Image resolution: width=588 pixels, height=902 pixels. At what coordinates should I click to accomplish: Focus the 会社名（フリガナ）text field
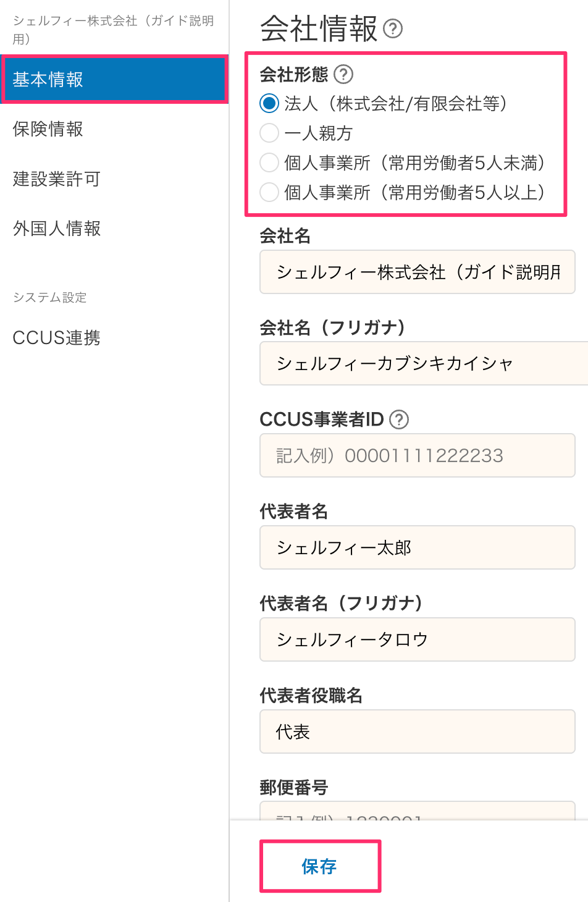423,363
